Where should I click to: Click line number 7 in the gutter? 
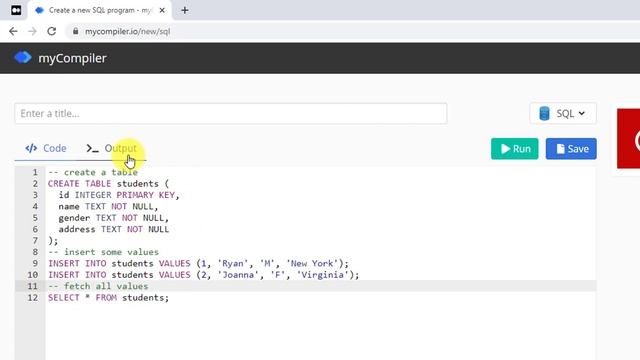35,241
